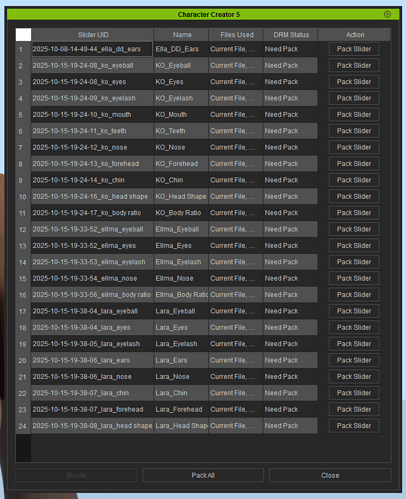Select UID cell 2025-10-15-19-33-52_ellma_eyeball

click(92, 229)
